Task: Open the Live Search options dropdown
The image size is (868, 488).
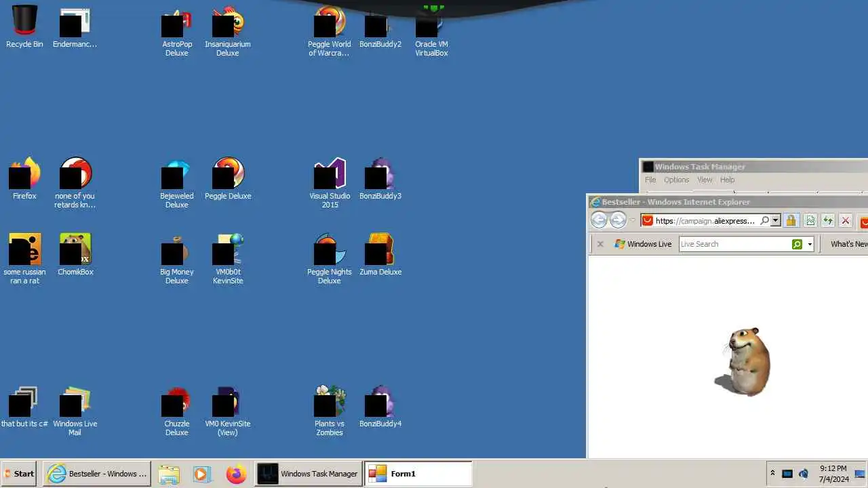Action: point(810,244)
